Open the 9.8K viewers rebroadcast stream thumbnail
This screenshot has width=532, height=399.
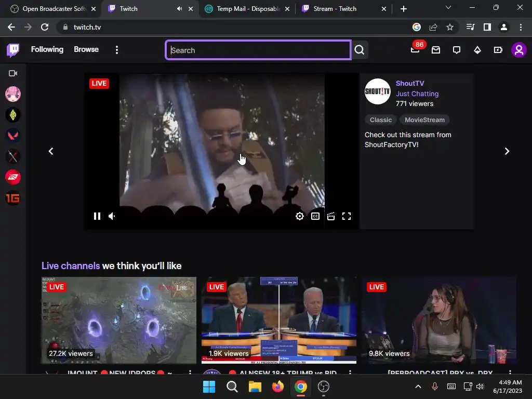pos(439,320)
